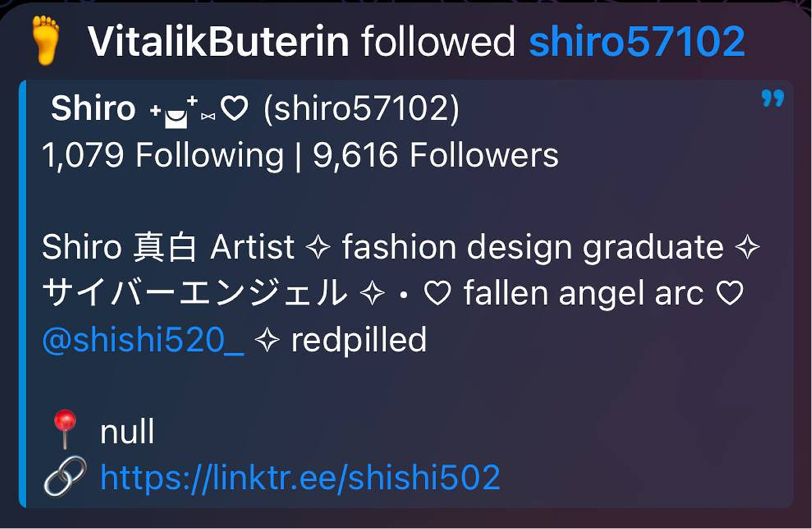The height and width of the screenshot is (529, 812).
Task: Click the word followed in the header
Action: (439, 41)
